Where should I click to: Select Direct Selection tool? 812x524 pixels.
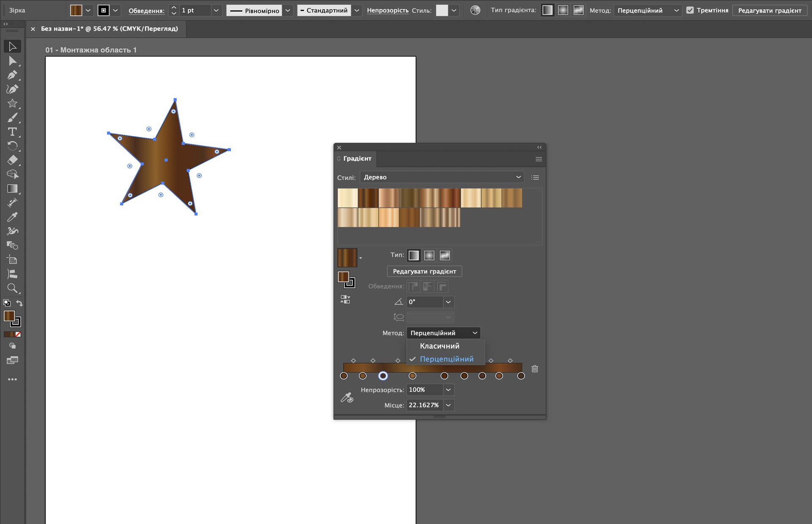pyautogui.click(x=12, y=61)
